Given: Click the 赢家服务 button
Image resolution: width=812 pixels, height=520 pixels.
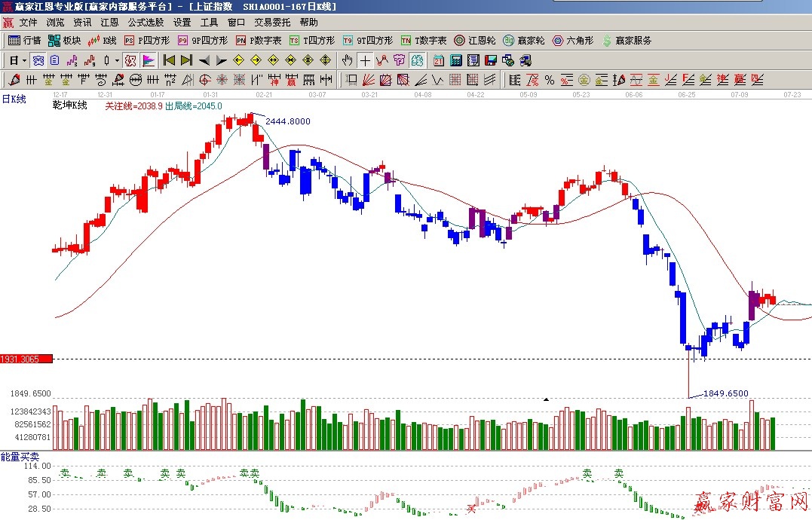Looking at the screenshot, I should [x=627, y=41].
